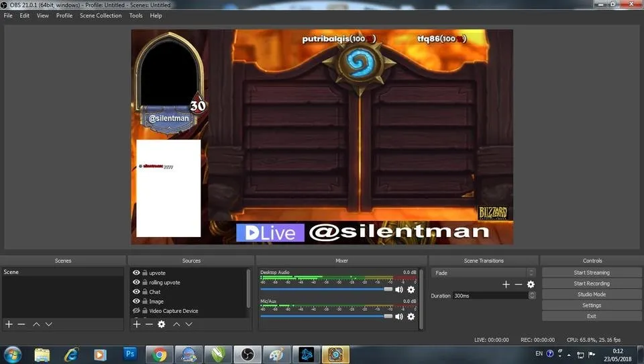
Task: Open Mic/Aux settings gear
Action: coord(411,316)
